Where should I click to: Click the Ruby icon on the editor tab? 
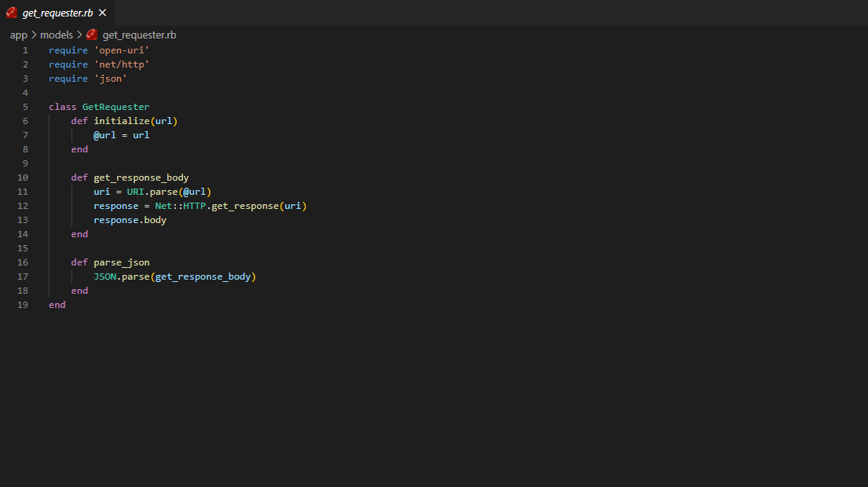pyautogui.click(x=11, y=13)
